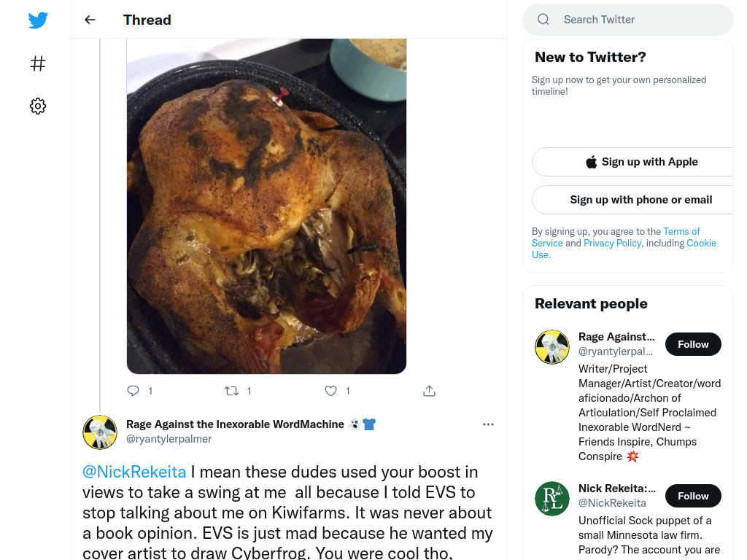747x560 pixels.
Task: Share the turkey photo tweet
Action: pos(429,391)
